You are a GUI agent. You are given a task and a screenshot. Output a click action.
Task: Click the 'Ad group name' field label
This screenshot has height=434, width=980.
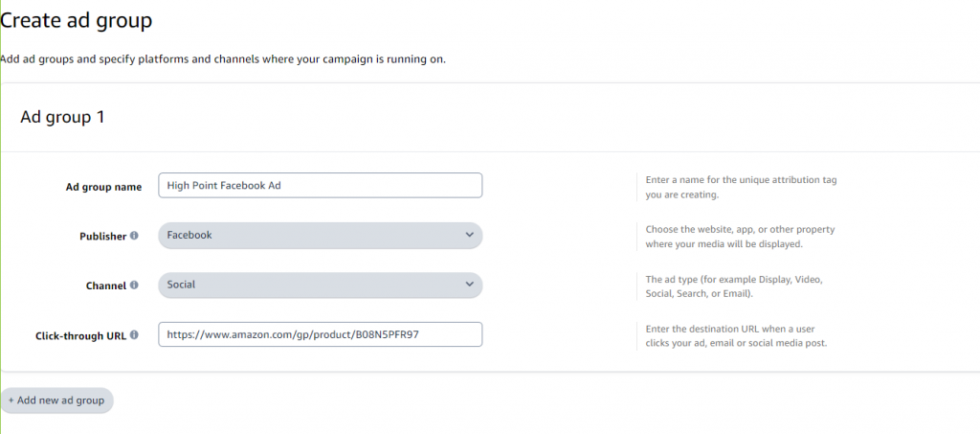pyautogui.click(x=97, y=187)
